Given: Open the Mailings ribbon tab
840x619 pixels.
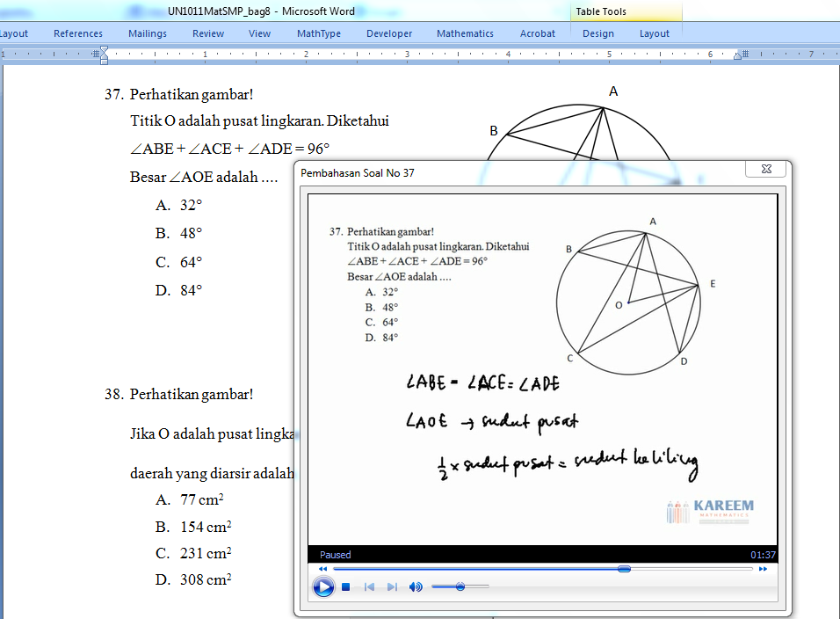Looking at the screenshot, I should [x=147, y=33].
